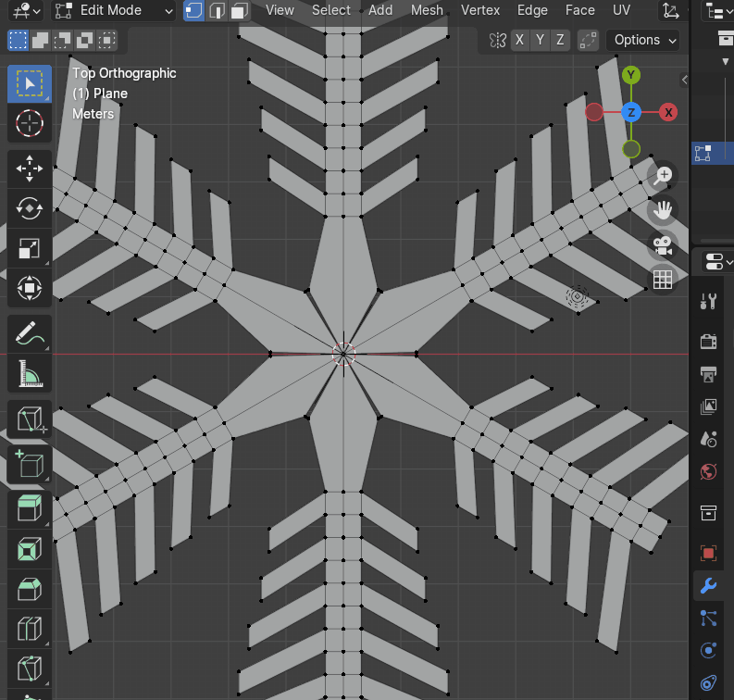This screenshot has height=700, width=734.
Task: Click the green Y axis gizmo
Action: (631, 75)
